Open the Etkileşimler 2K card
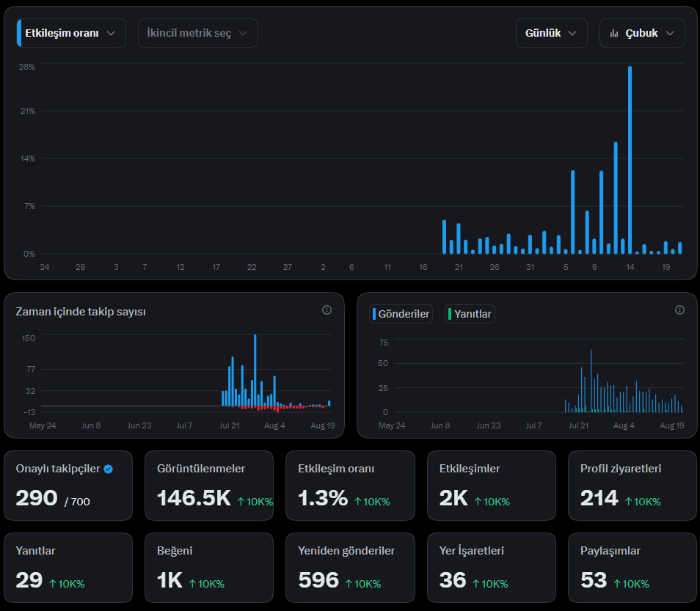This screenshot has width=700, height=611. [x=491, y=486]
